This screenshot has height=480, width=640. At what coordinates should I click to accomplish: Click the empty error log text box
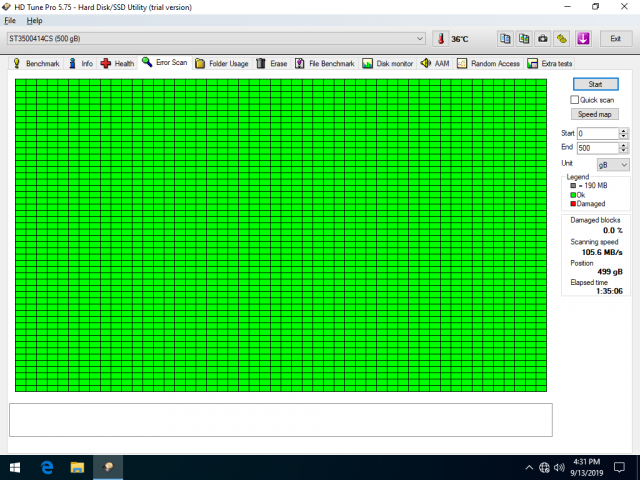tap(281, 420)
